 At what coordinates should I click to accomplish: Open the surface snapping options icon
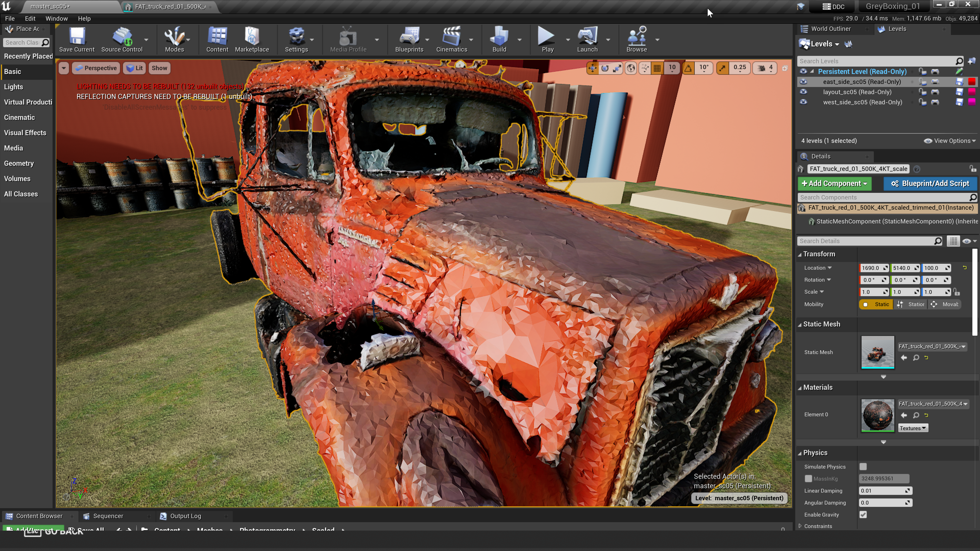click(644, 68)
